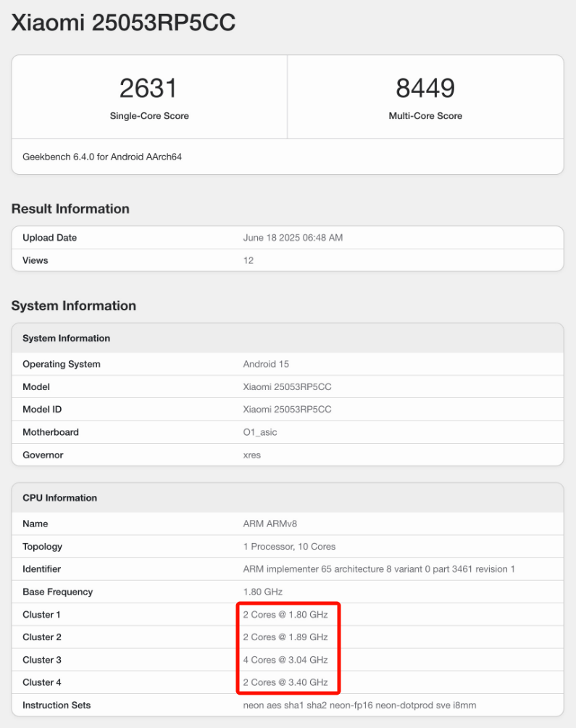Click the upload date June 18 2025 value
Screen dimensions: 576x728
click(x=293, y=238)
